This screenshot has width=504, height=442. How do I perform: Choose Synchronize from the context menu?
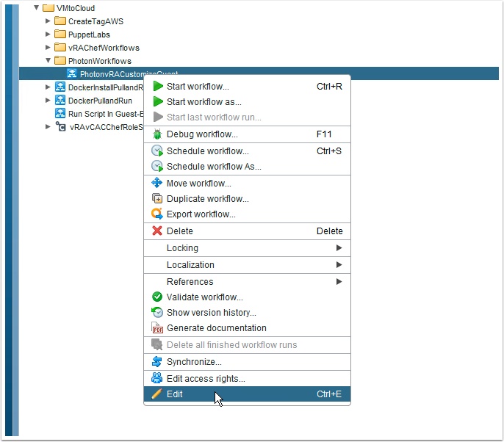[194, 362]
